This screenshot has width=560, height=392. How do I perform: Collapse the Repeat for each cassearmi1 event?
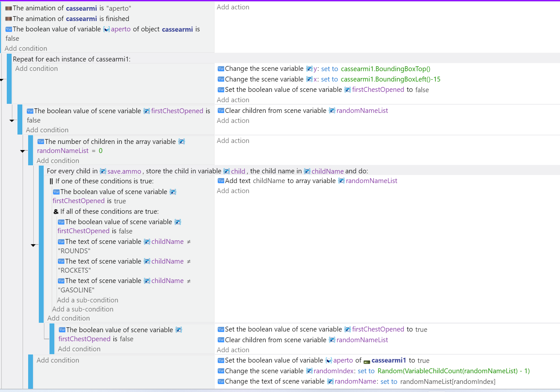tap(2, 79)
